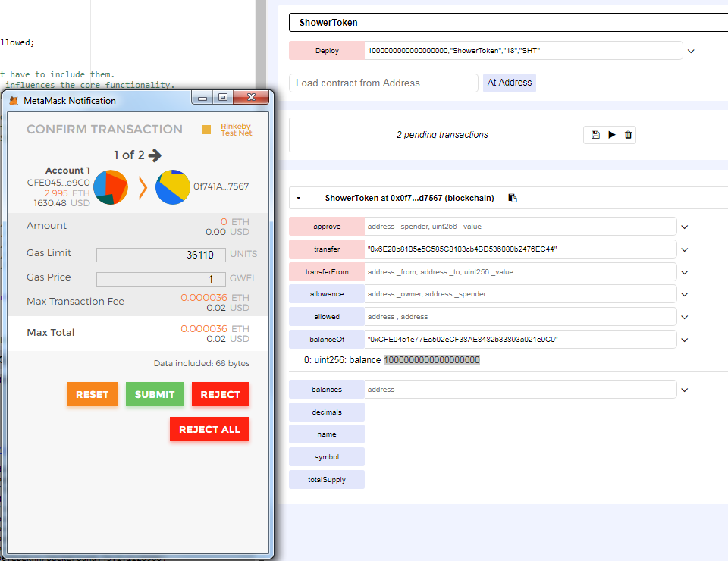The width and height of the screenshot is (728, 561).
Task: Click the 'ShowerToken at 0x0f7...d7567' title
Action: (x=409, y=198)
